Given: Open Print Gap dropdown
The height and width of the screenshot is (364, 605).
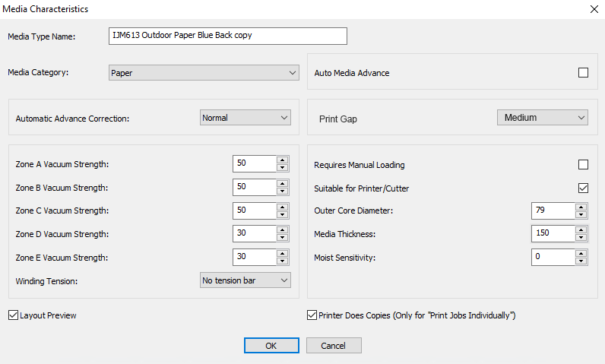Looking at the screenshot, I should 542,118.
